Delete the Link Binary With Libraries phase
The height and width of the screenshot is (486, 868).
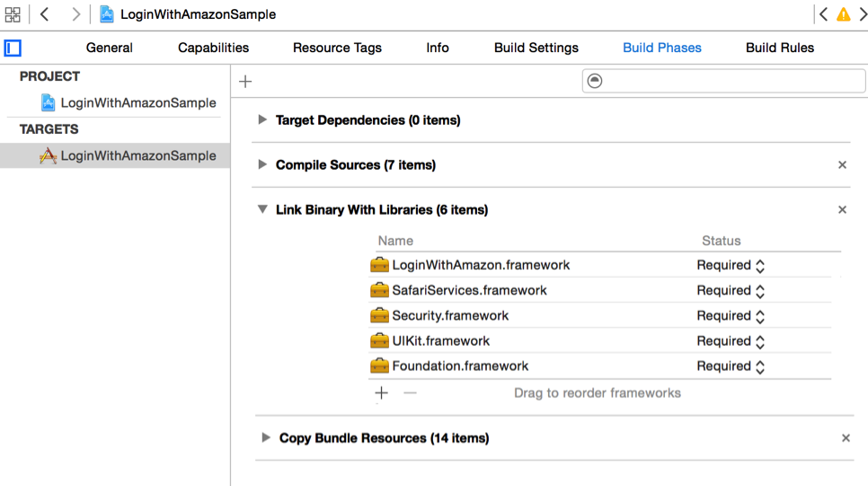pos(842,210)
